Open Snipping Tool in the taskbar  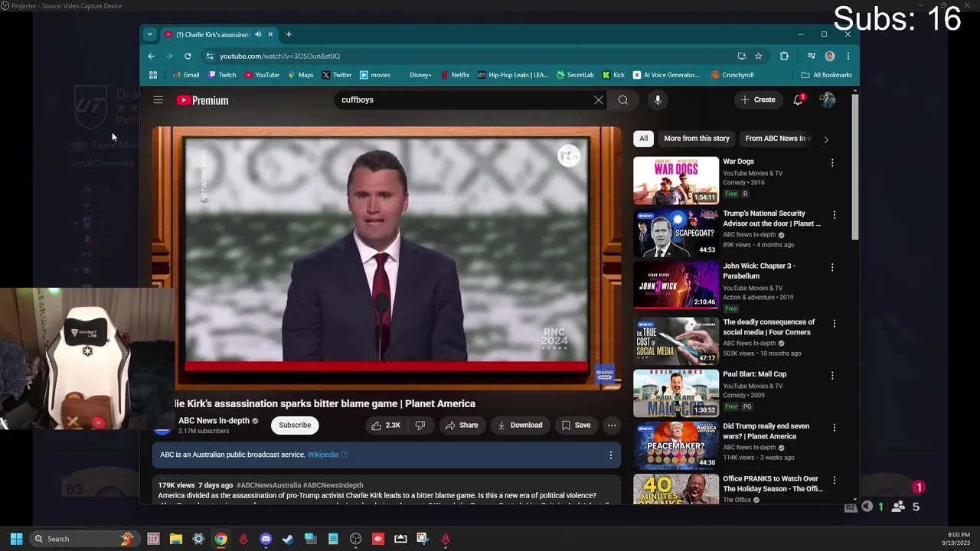point(423,539)
